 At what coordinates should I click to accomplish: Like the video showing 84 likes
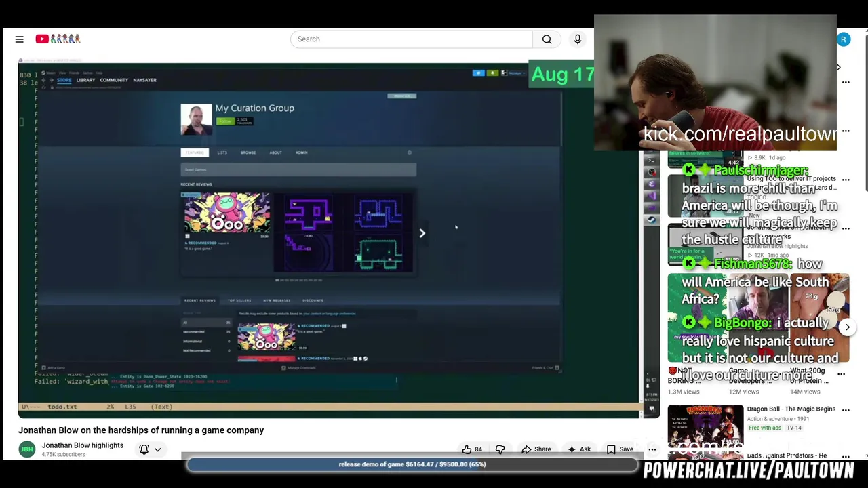coord(472,449)
